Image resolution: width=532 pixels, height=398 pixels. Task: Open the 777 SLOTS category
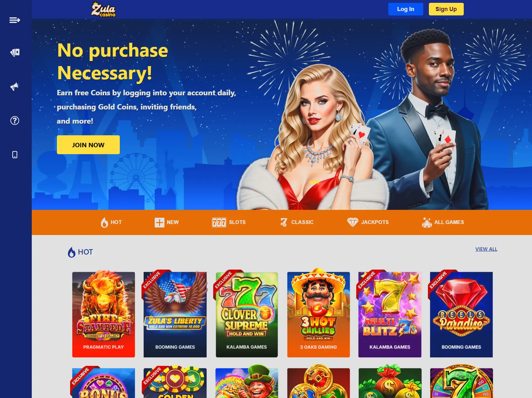click(229, 222)
